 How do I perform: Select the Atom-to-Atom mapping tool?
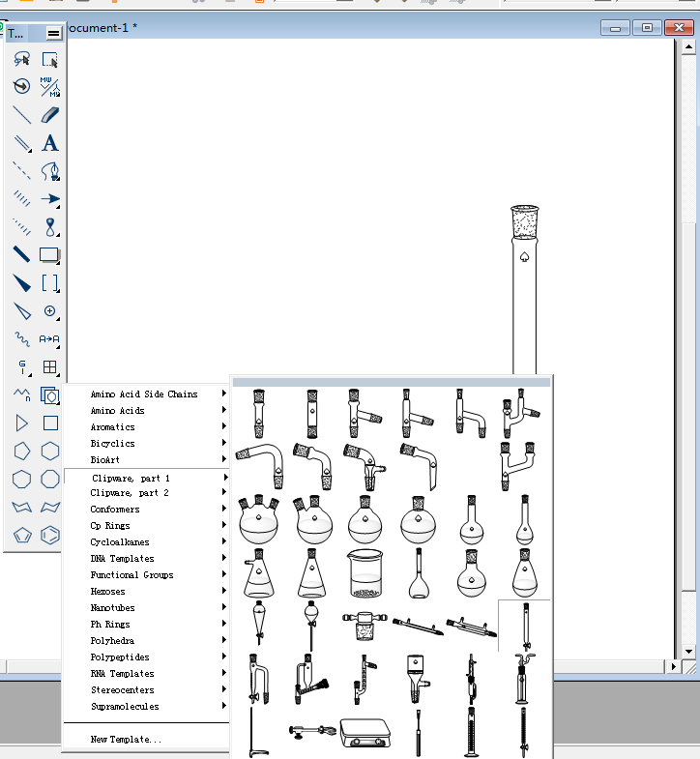coord(50,338)
